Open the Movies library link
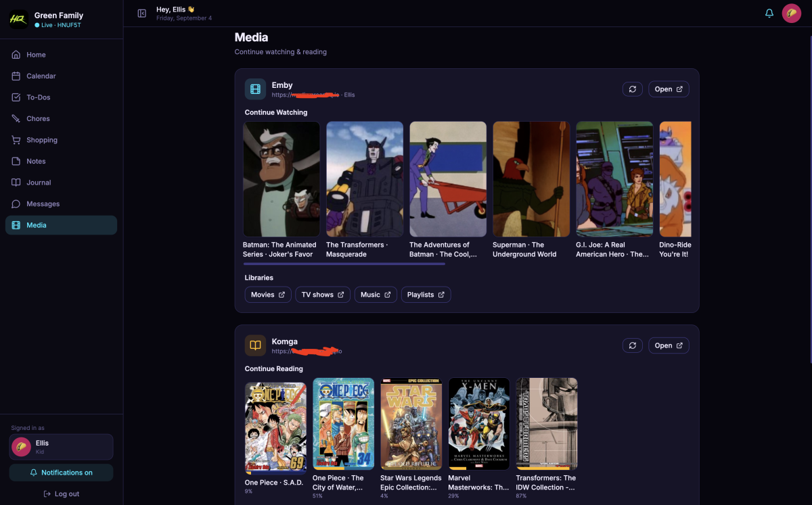Screen dimensions: 812x505 [268, 295]
